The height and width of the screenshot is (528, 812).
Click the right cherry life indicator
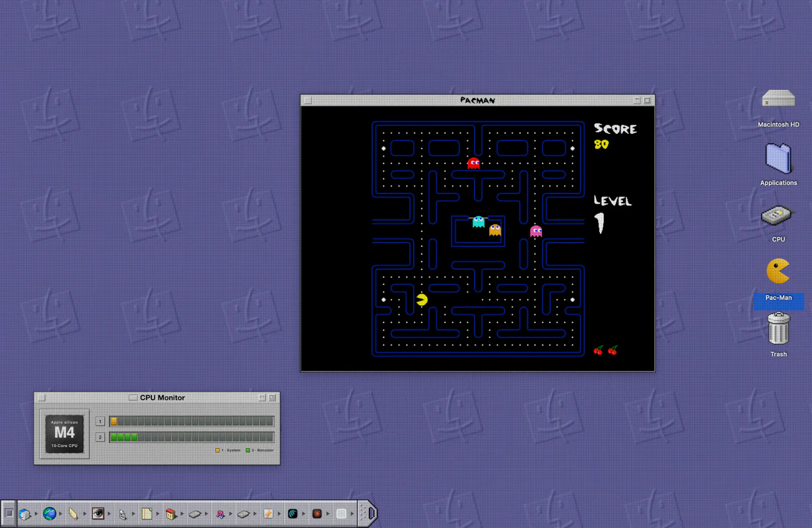click(613, 350)
